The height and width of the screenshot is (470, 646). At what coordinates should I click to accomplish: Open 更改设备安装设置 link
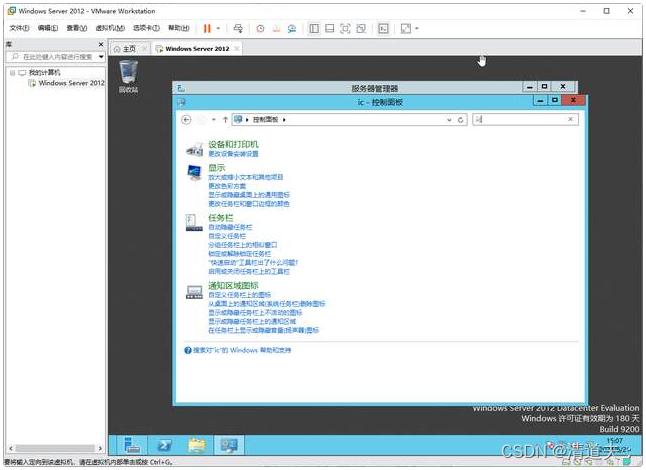[233, 154]
